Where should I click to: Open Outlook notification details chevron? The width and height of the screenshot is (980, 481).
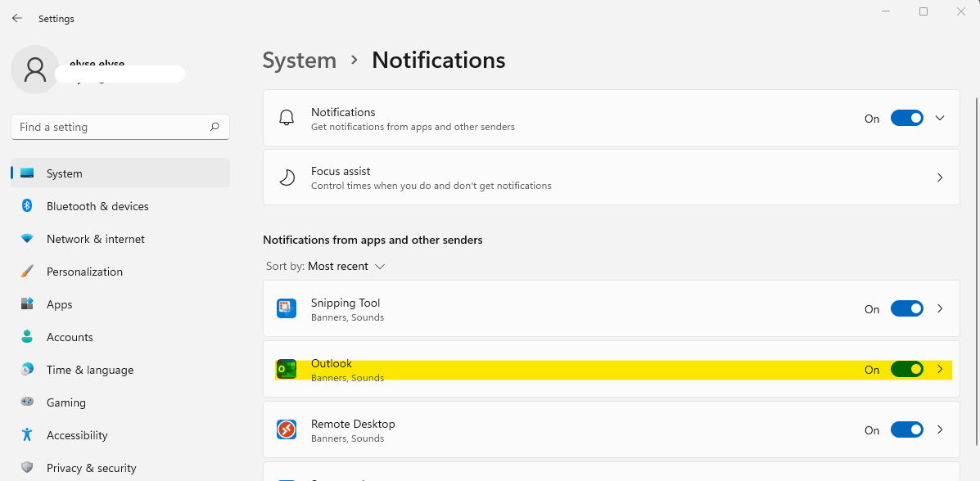(939, 369)
